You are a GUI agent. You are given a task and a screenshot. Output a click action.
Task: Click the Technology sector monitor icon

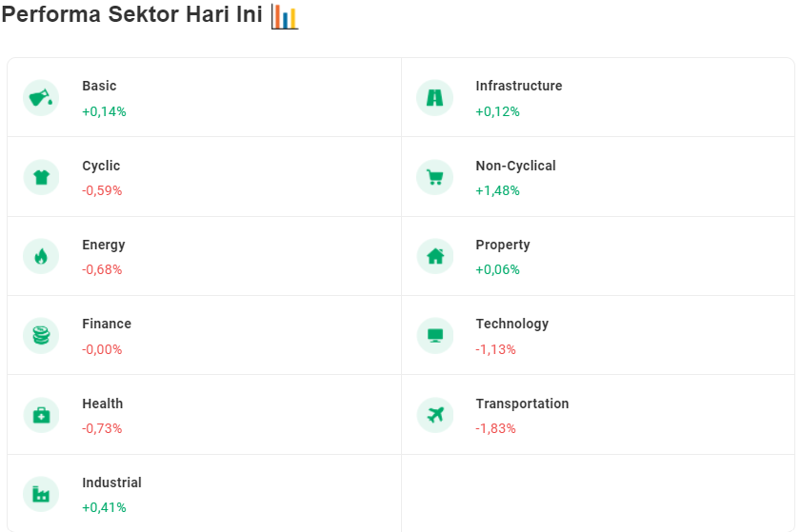[x=434, y=335]
